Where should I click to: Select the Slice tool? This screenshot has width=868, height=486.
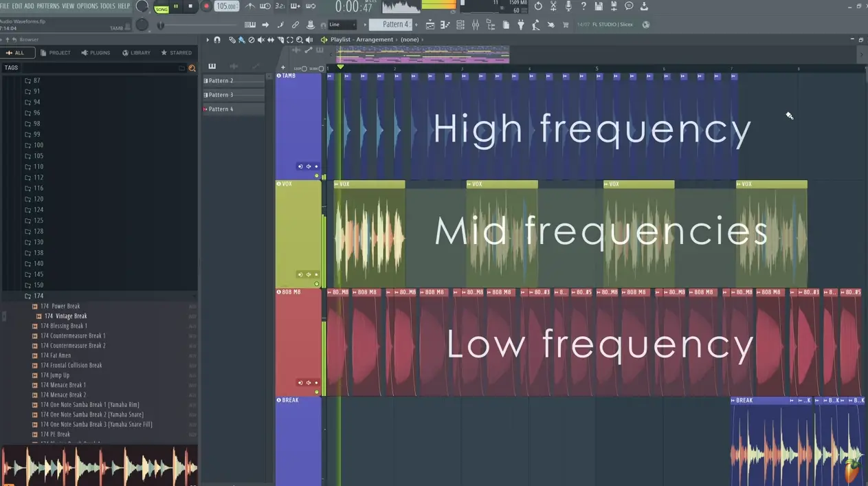pyautogui.click(x=280, y=40)
